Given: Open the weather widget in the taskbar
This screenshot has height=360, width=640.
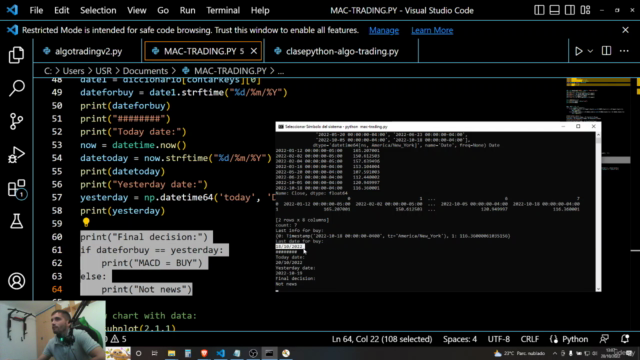Looking at the screenshot, I should 519,353.
